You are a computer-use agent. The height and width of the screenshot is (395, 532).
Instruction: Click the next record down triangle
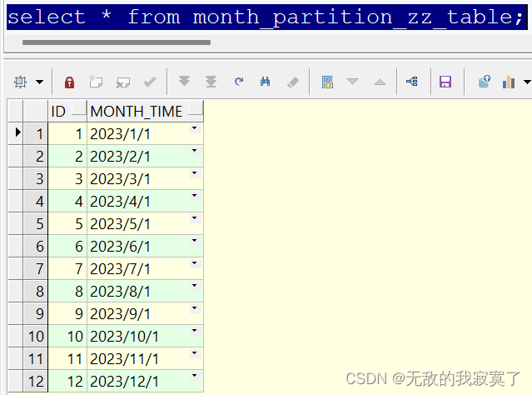point(352,82)
